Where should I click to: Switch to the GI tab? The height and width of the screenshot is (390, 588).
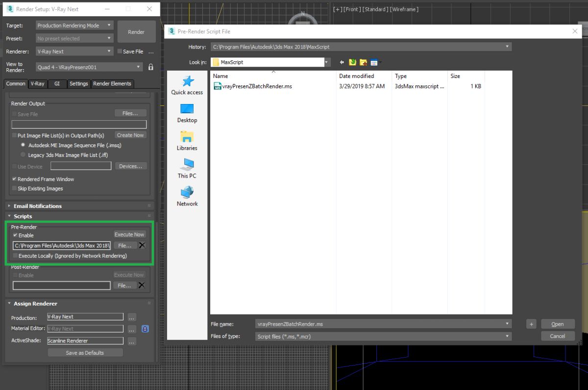point(57,84)
